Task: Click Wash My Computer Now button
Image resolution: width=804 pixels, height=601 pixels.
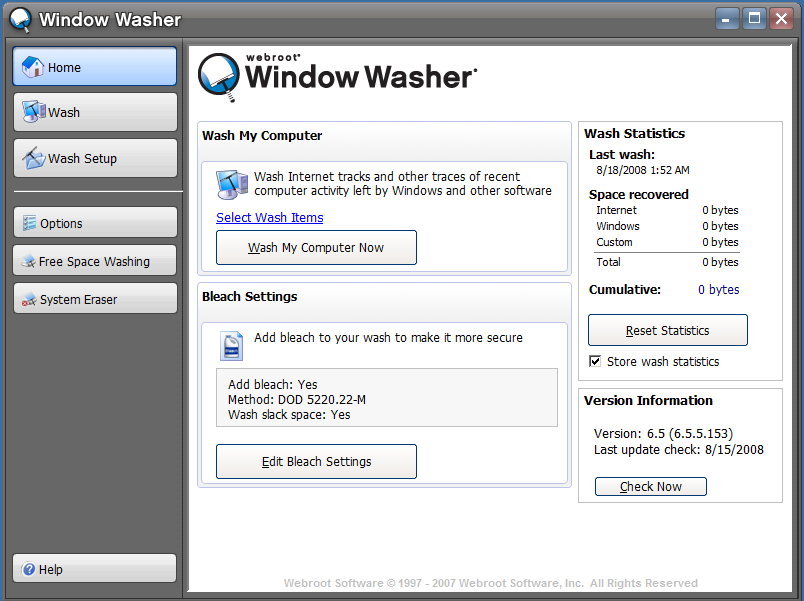Action: click(316, 248)
